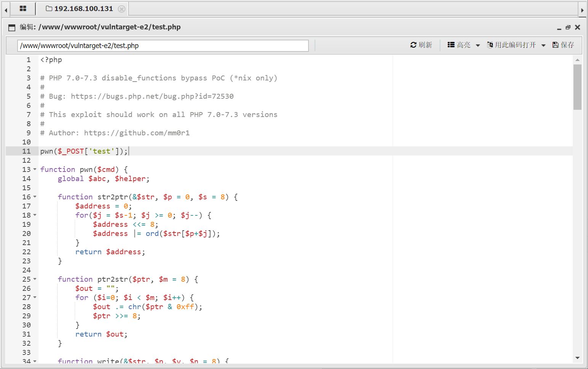Click line number 11 in the gutter
This screenshot has height=369, width=588.
[x=26, y=151]
